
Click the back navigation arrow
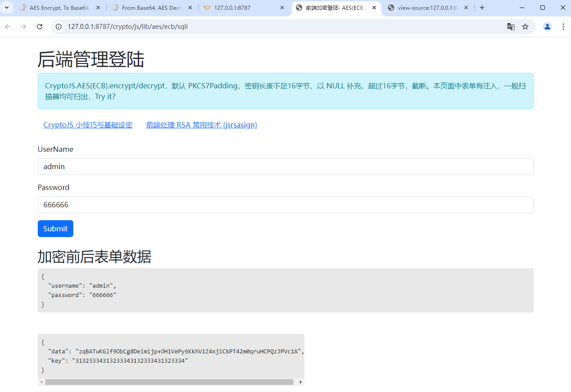coord(7,27)
